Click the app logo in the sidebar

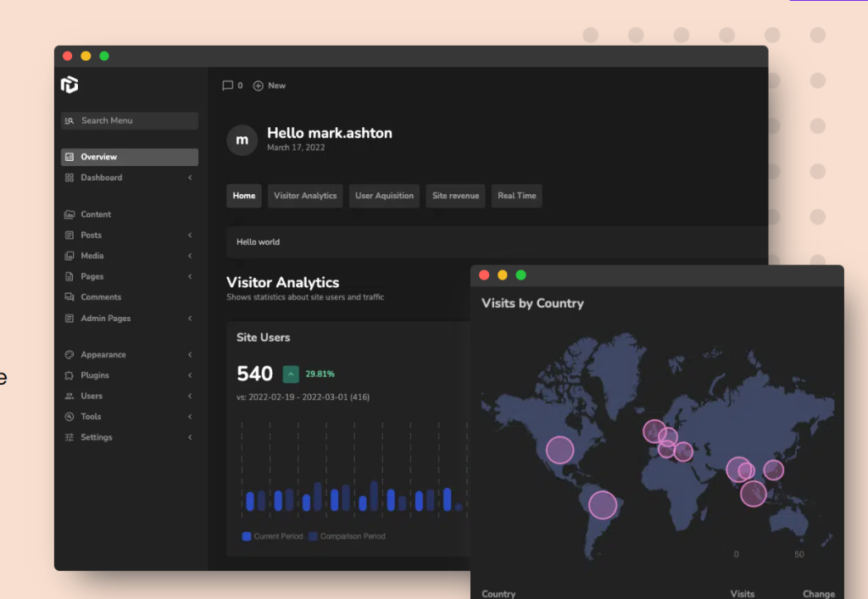[x=70, y=85]
